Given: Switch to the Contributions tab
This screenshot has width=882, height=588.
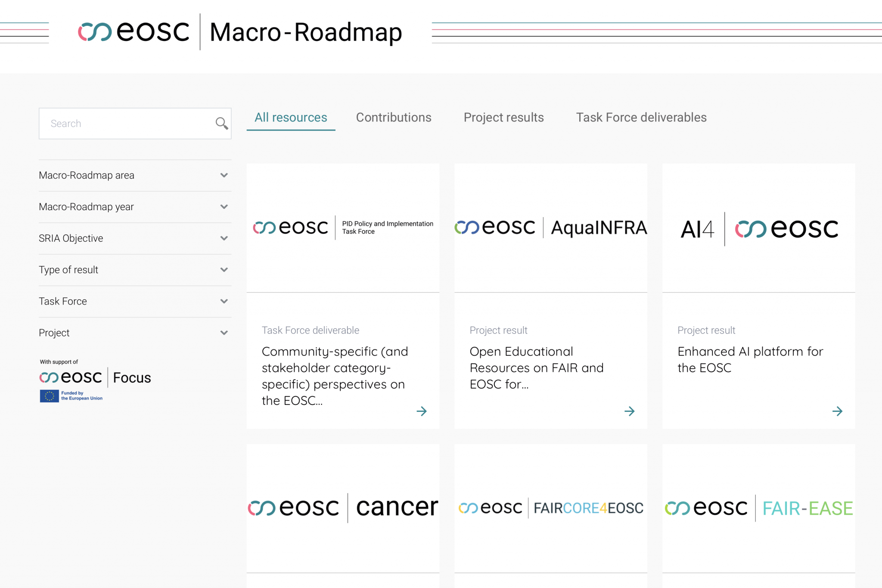Looking at the screenshot, I should coord(394,118).
